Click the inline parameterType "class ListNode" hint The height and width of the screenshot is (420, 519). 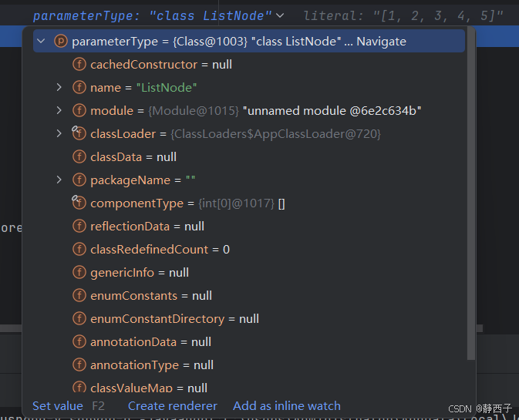click(x=153, y=15)
